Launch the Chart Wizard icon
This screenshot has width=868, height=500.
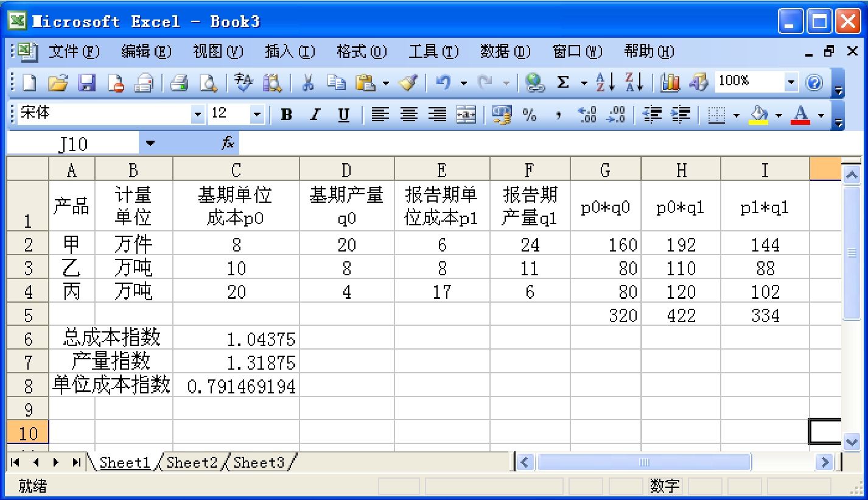pyautogui.click(x=670, y=82)
